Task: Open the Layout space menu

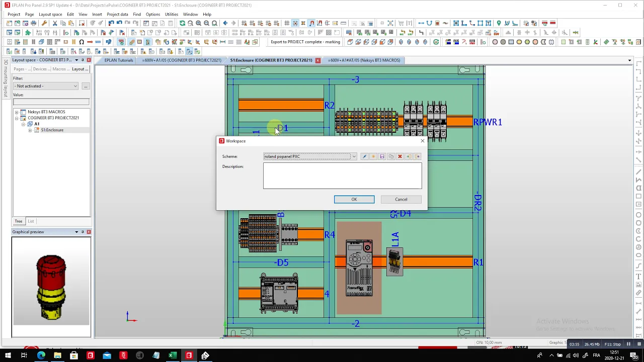Action: click(x=50, y=14)
